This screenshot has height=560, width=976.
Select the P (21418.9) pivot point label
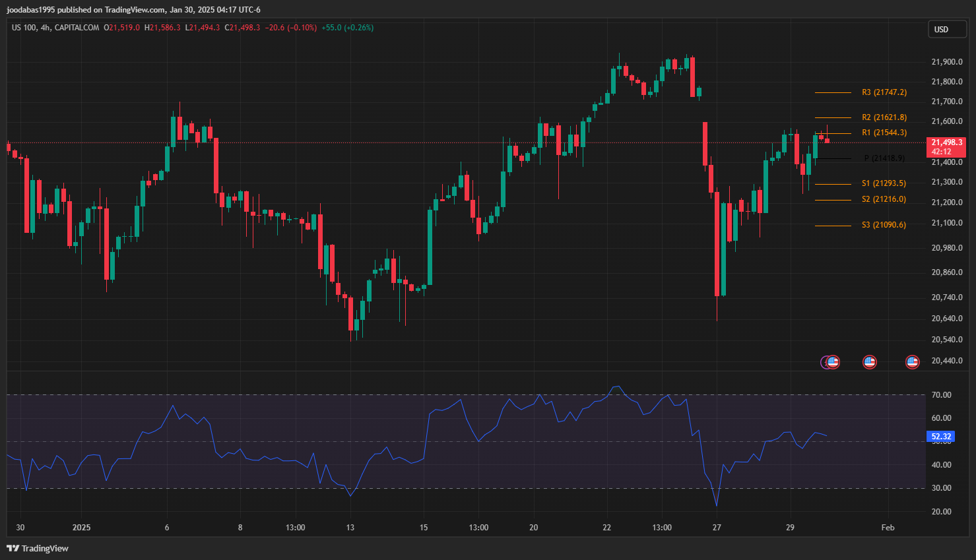(884, 158)
